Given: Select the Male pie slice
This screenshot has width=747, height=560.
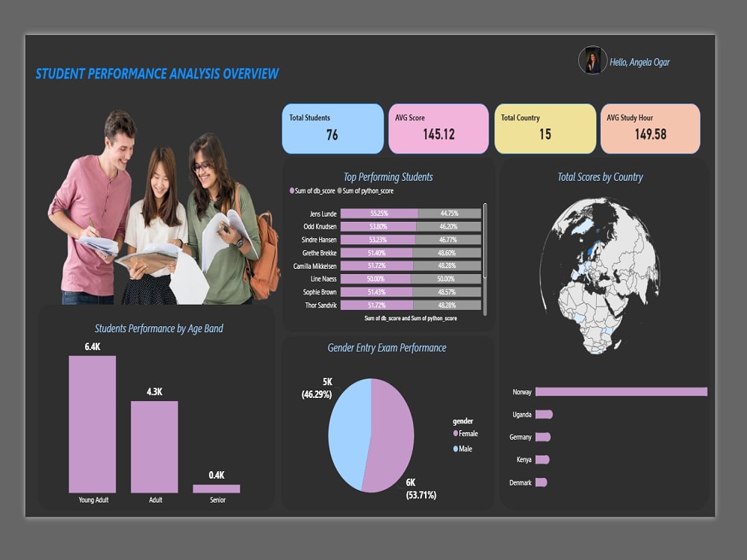Looking at the screenshot, I should 348,435.
